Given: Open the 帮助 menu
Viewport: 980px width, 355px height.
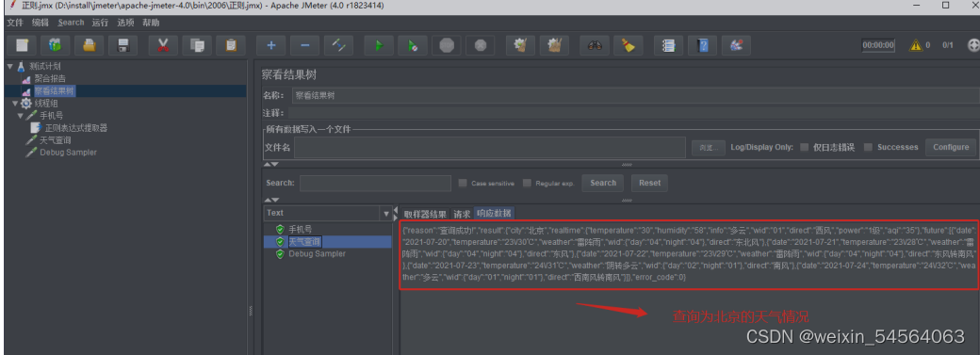Looking at the screenshot, I should click(x=151, y=23).
